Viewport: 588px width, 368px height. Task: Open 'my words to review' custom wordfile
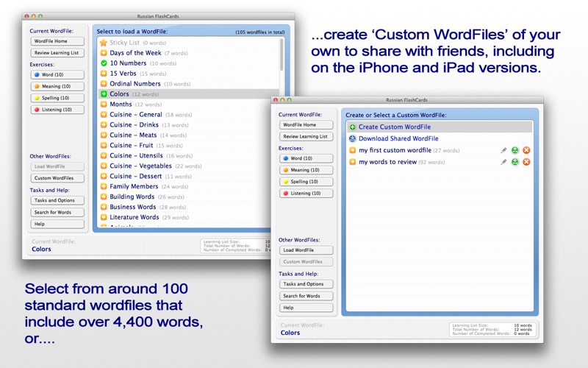coord(439,162)
